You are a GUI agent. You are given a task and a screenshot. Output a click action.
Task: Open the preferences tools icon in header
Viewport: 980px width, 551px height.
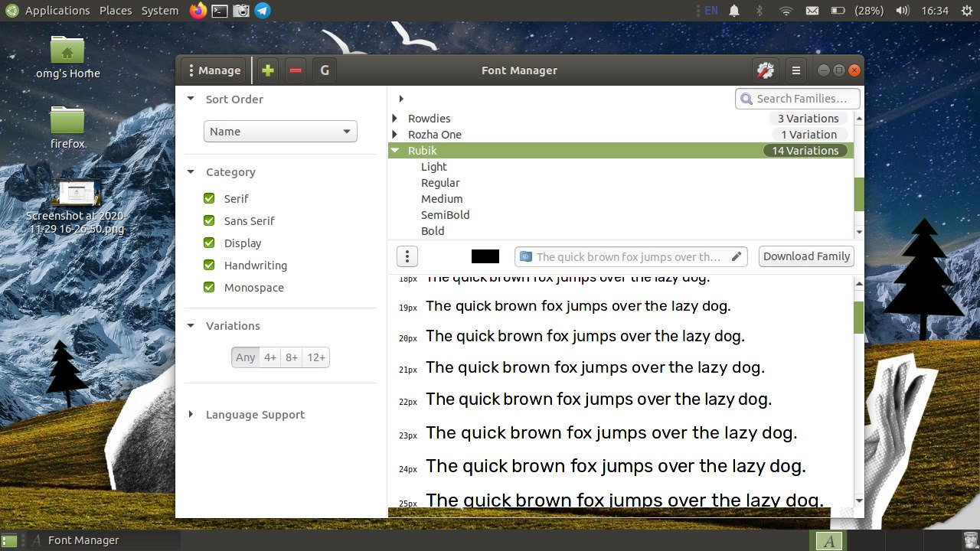point(765,70)
